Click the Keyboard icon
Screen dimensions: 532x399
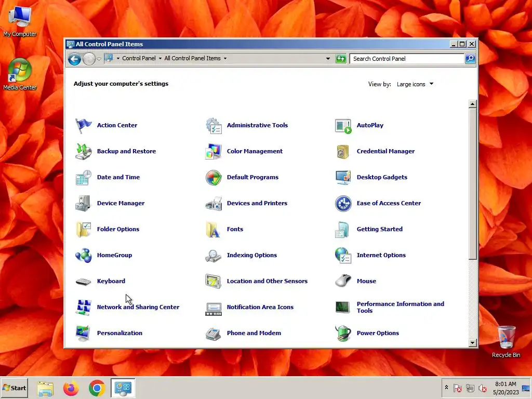(83, 281)
